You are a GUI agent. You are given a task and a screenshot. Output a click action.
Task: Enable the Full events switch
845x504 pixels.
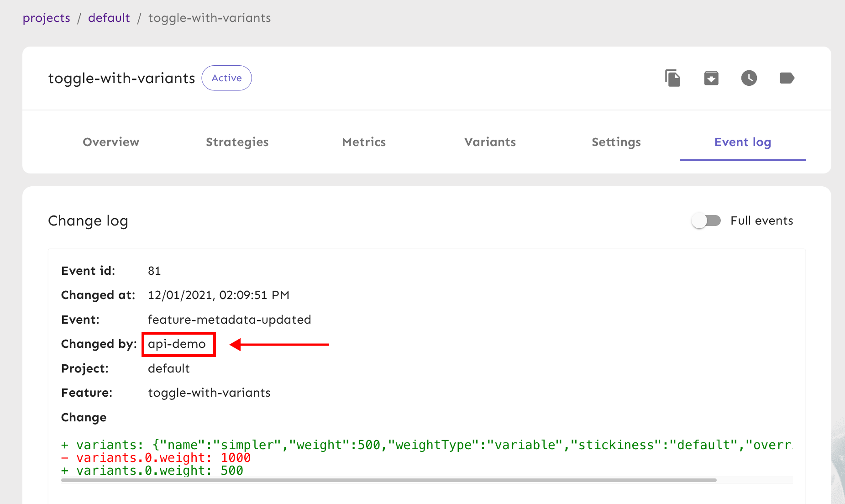point(706,221)
